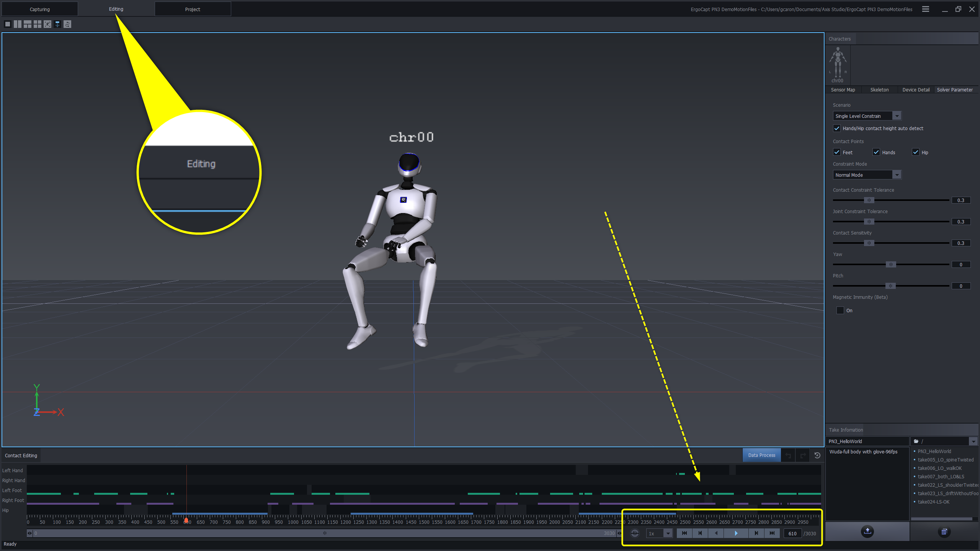Adjust the Contact Constraint Tolerance slider handle
This screenshot has width=980, height=551.
click(869, 200)
